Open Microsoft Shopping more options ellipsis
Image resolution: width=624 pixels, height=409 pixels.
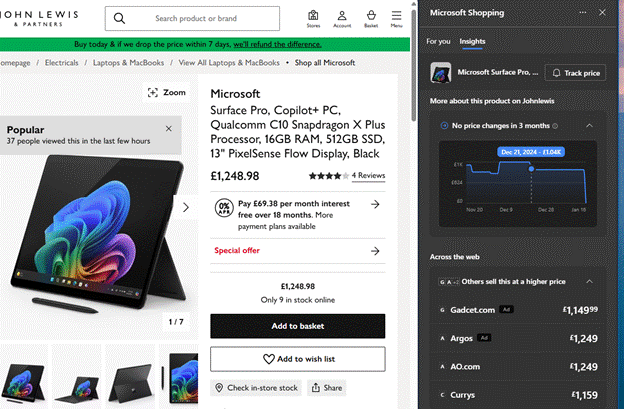pyautogui.click(x=583, y=12)
